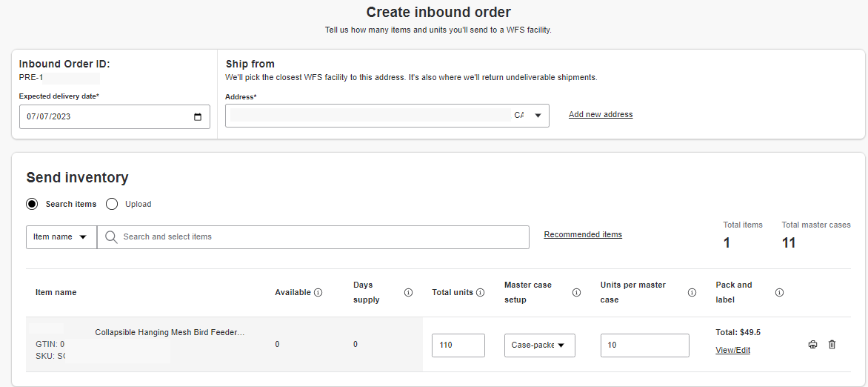Show info for Pack and label

pos(779,293)
